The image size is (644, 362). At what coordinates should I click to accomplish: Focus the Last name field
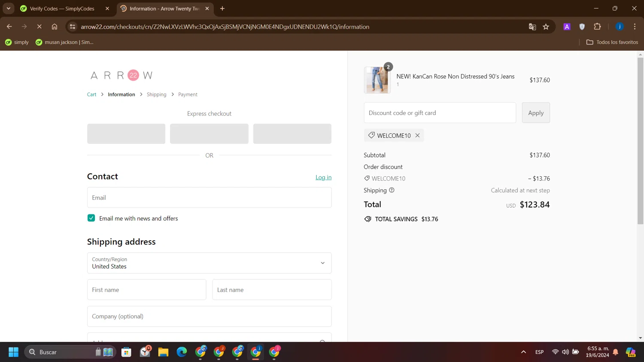[x=272, y=290]
